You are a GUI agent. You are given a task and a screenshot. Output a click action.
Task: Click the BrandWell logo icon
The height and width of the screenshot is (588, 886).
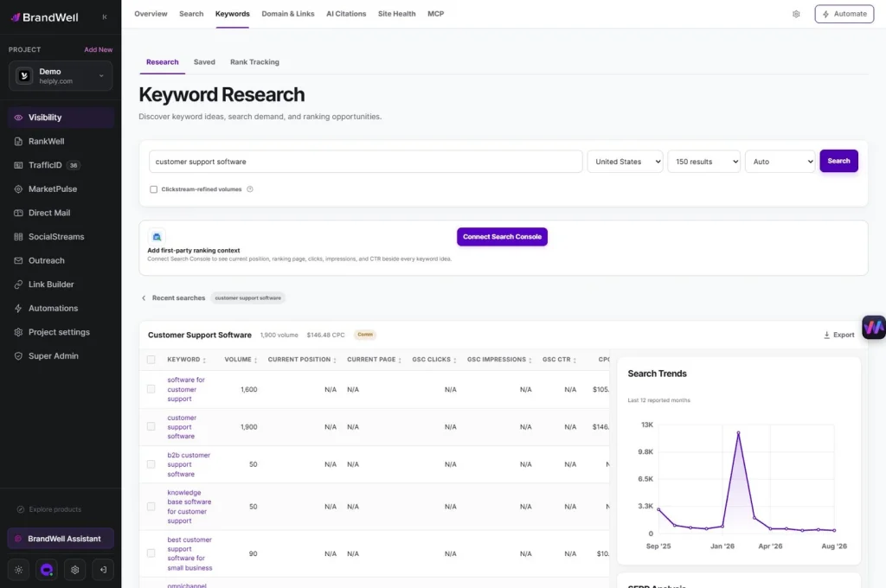16,17
